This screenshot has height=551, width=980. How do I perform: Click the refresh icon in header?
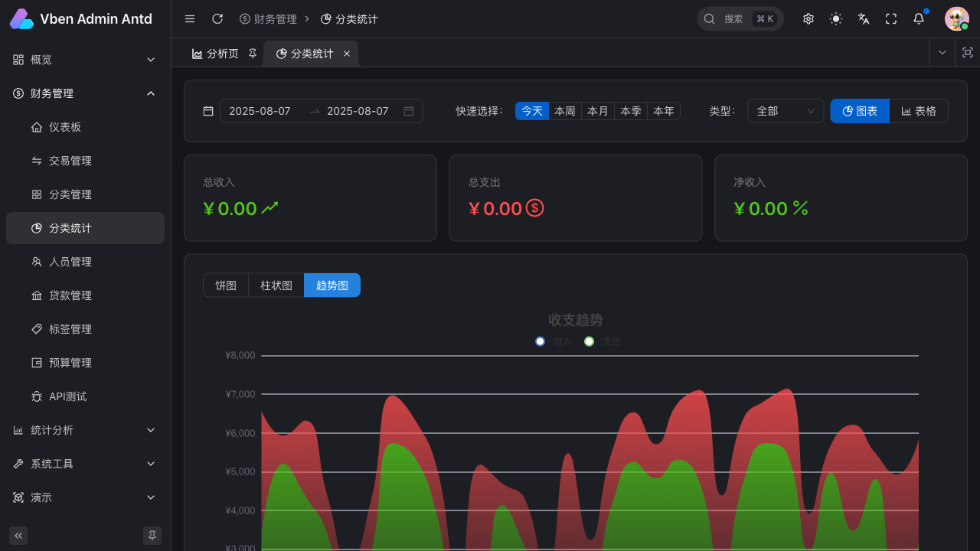pyautogui.click(x=217, y=19)
